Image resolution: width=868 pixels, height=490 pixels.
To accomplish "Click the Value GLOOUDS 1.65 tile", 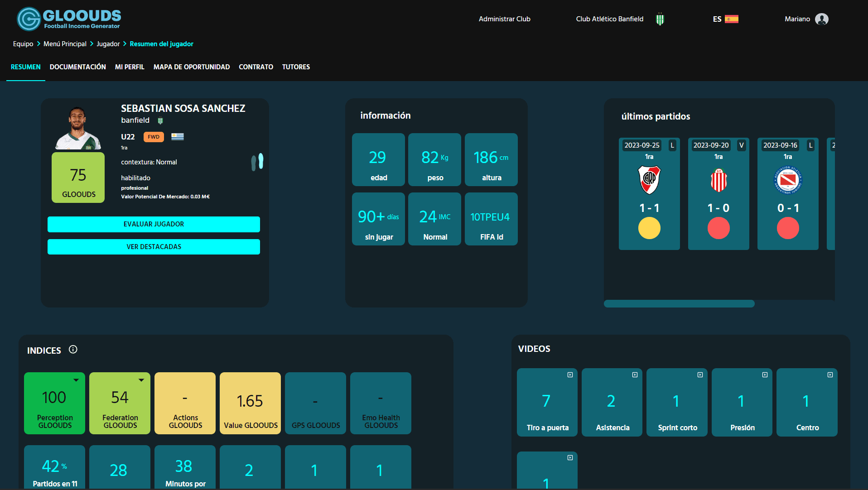I will [x=250, y=403].
